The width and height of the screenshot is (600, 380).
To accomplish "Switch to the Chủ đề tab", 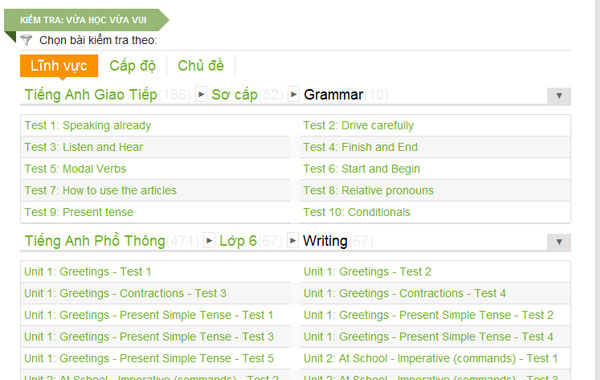I will (x=201, y=66).
